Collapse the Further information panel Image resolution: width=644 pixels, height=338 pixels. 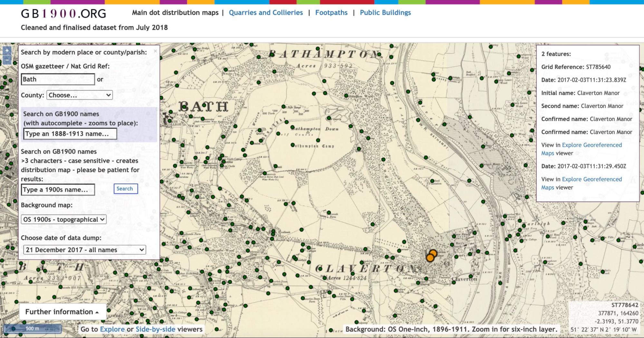click(63, 312)
